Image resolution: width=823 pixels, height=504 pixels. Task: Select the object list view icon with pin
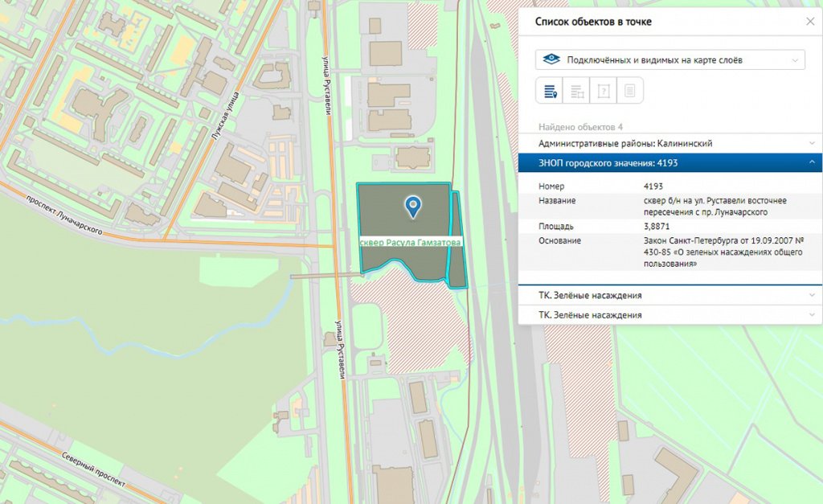point(551,91)
